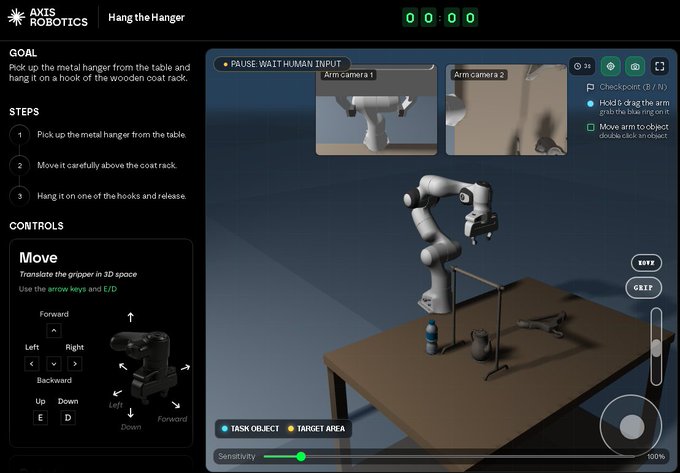Viewport: 680px width, 473px height.
Task: Switch to MOVE mode button
Action: [646, 263]
